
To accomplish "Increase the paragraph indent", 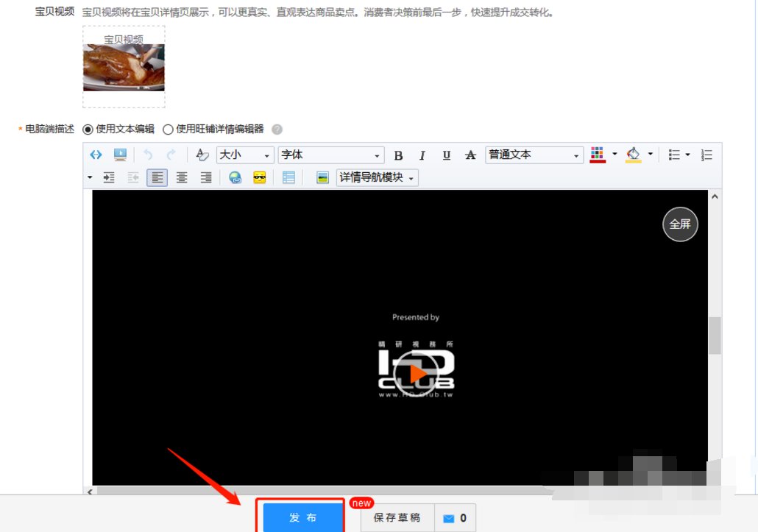I will point(109,177).
